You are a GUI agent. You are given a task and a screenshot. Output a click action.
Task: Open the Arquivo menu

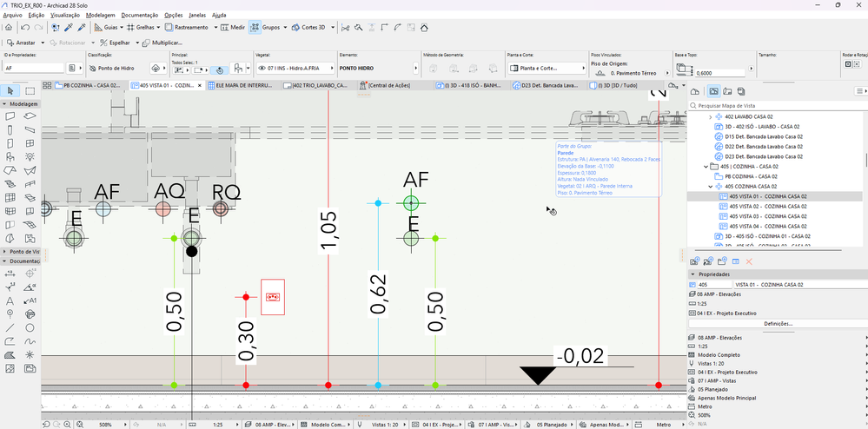(x=13, y=15)
